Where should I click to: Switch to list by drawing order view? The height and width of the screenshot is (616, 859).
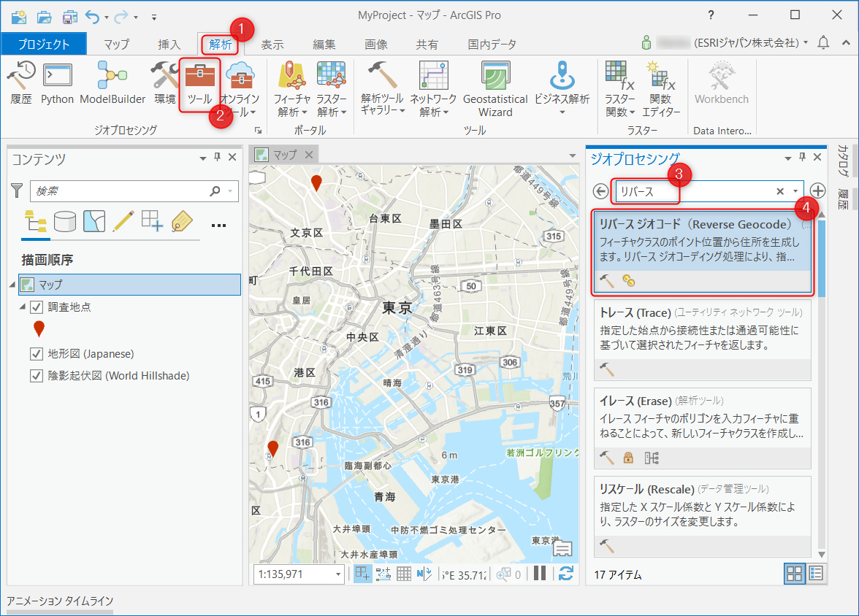36,221
